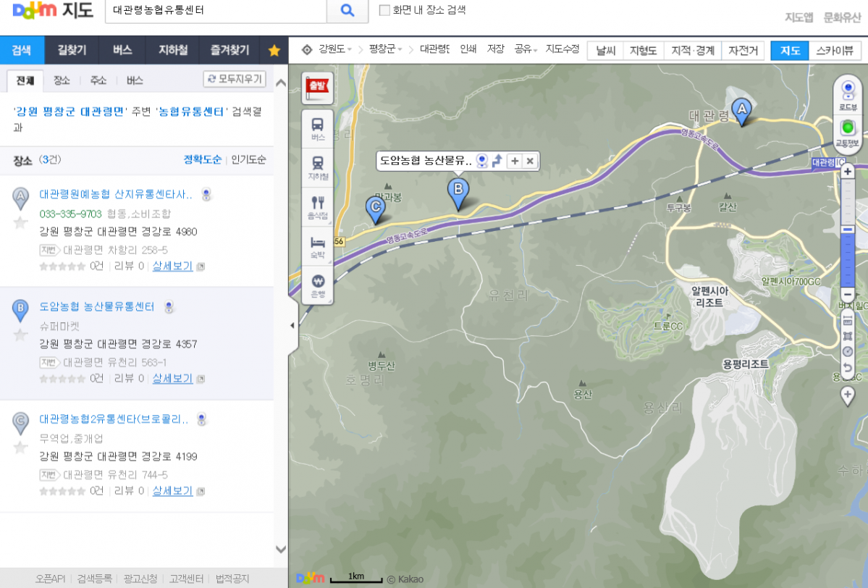868x588 pixels.
Task: Favorite star for 대관령농협2유통센타 result
Action: tap(20, 448)
